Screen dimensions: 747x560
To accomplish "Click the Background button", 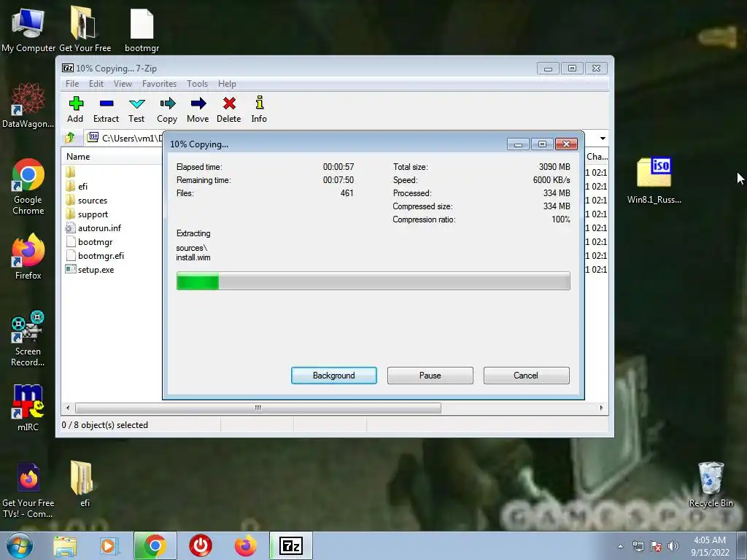I will (334, 376).
